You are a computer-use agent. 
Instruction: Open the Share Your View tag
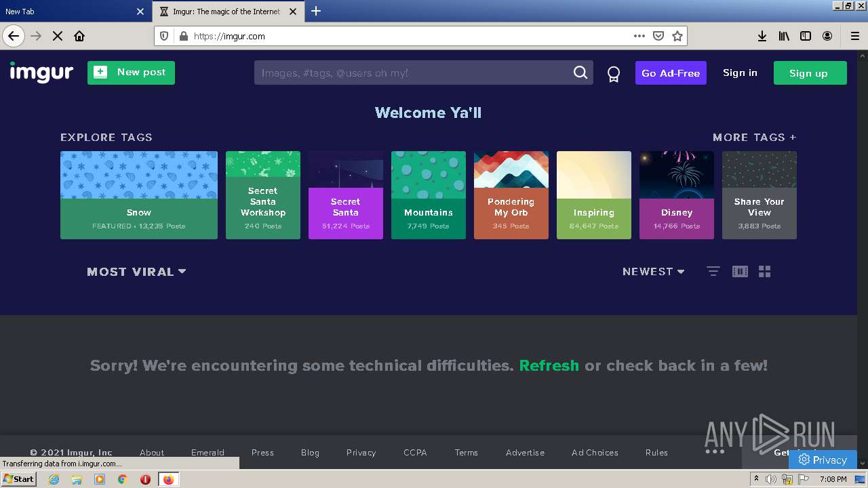point(759,195)
